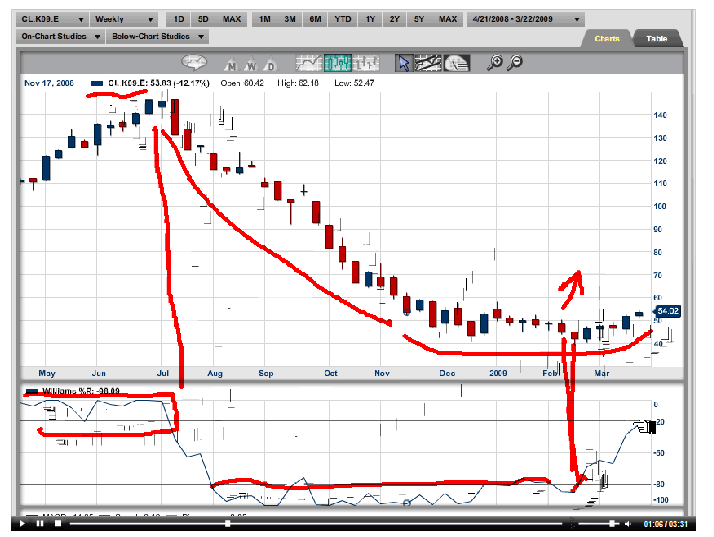
Task: Open the CL.K09.E symbol dropdown
Action: point(52,19)
